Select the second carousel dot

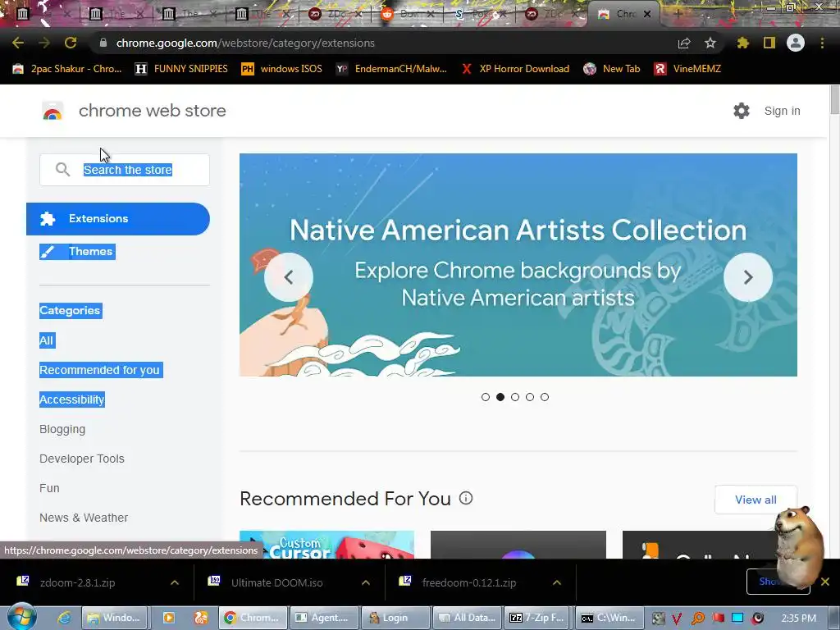tap(500, 397)
